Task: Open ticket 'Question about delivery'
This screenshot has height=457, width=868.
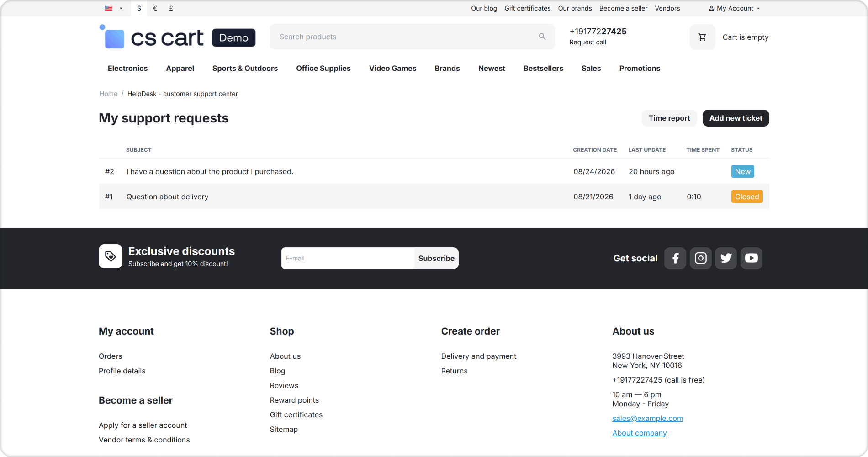Action: pyautogui.click(x=167, y=197)
